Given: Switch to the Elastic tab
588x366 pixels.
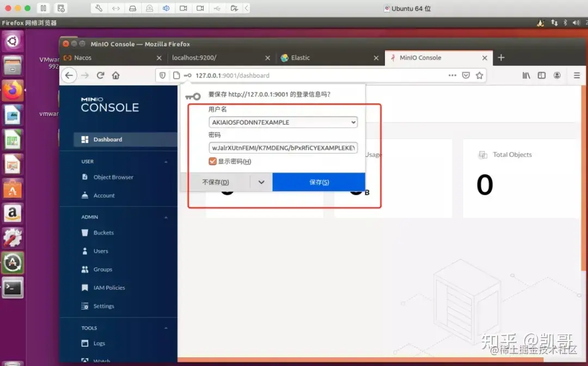Looking at the screenshot, I should (x=330, y=58).
